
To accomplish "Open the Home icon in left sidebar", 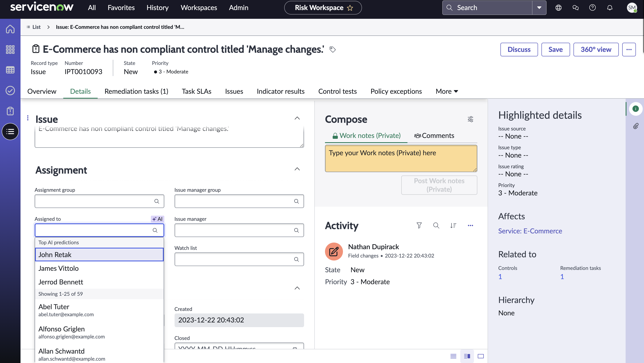I will click(x=10, y=29).
